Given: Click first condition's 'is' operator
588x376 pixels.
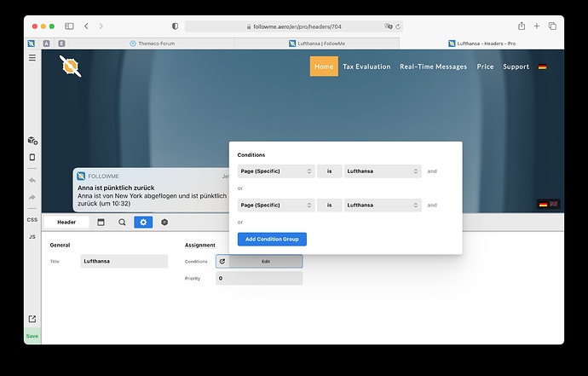Looking at the screenshot, I should (x=330, y=171).
